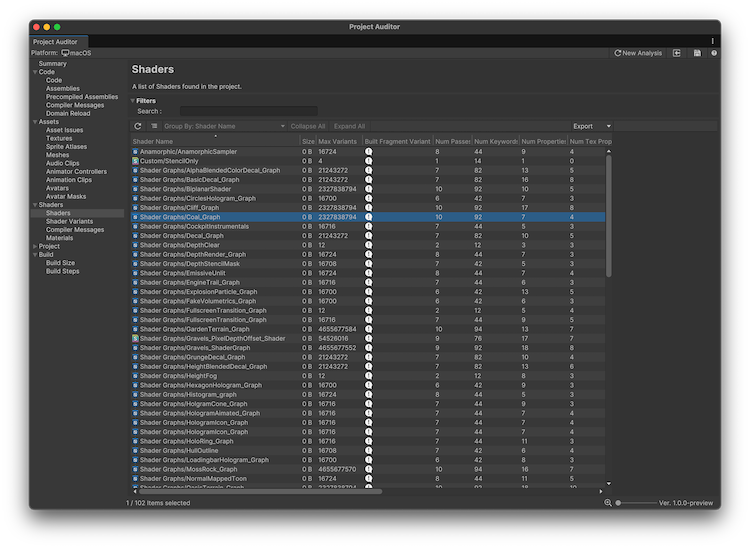Image resolution: width=750 pixels, height=548 pixels.
Task: Click the kebab menu icon at top right
Action: coord(713,41)
